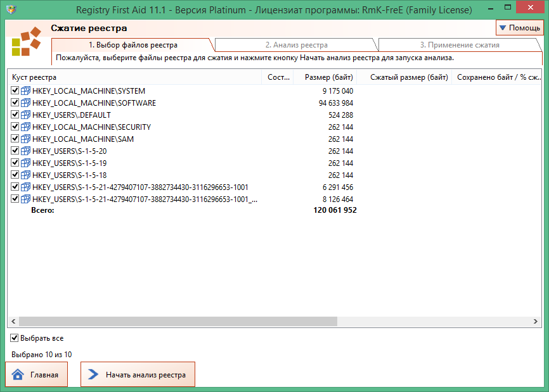Viewport: 549px width, 392px height.
Task: Switch to tab 2. Анализ реестра
Action: 296,45
